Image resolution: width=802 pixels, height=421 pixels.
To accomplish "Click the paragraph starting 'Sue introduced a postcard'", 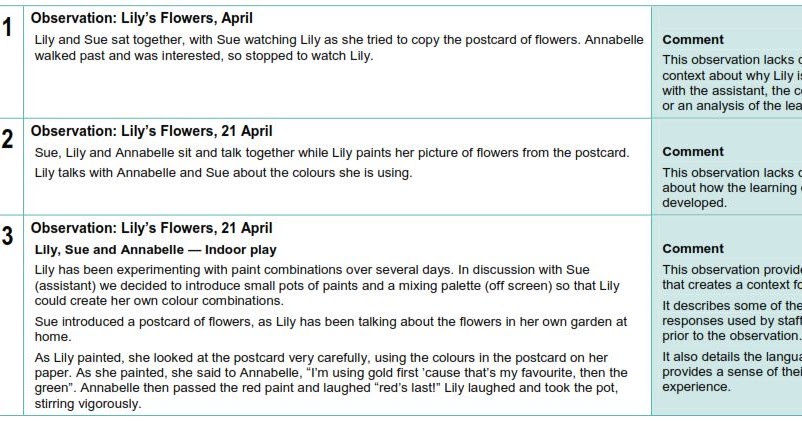I will tap(331, 329).
